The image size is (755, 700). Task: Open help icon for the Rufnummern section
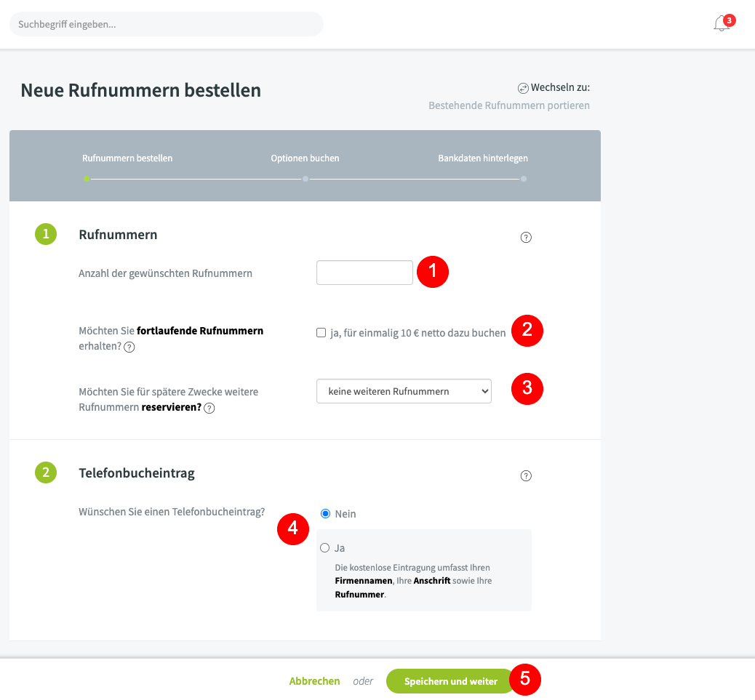pyautogui.click(x=526, y=237)
